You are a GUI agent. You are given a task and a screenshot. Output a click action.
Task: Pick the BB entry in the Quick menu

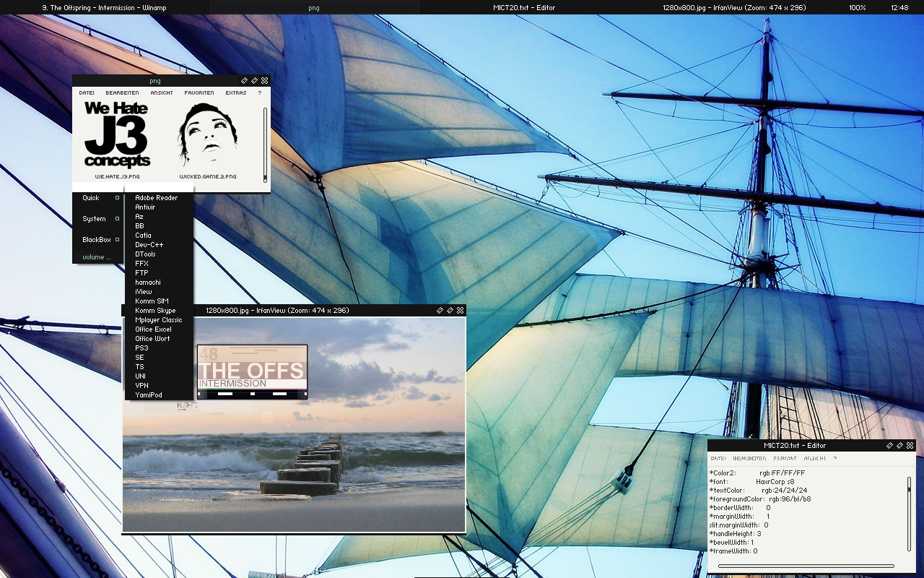tap(160, 226)
